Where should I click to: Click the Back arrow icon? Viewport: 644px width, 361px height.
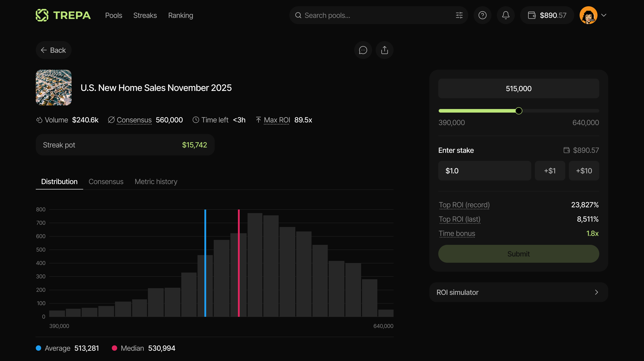(x=44, y=50)
